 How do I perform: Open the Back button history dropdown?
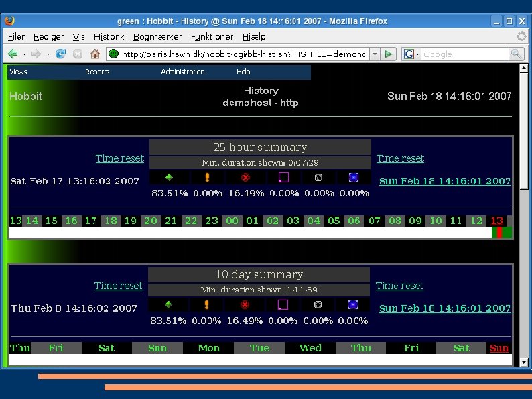click(24, 54)
